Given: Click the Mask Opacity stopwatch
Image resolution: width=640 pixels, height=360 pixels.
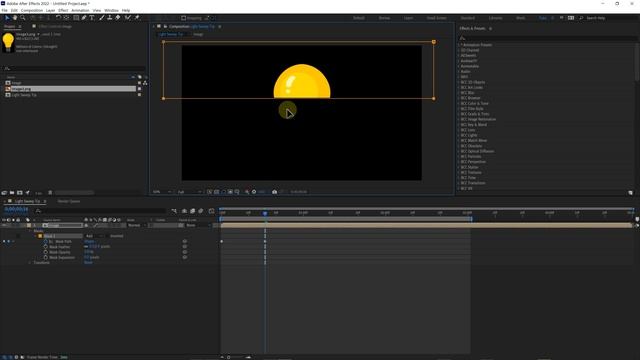Looking at the screenshot, I should click(x=45, y=252).
